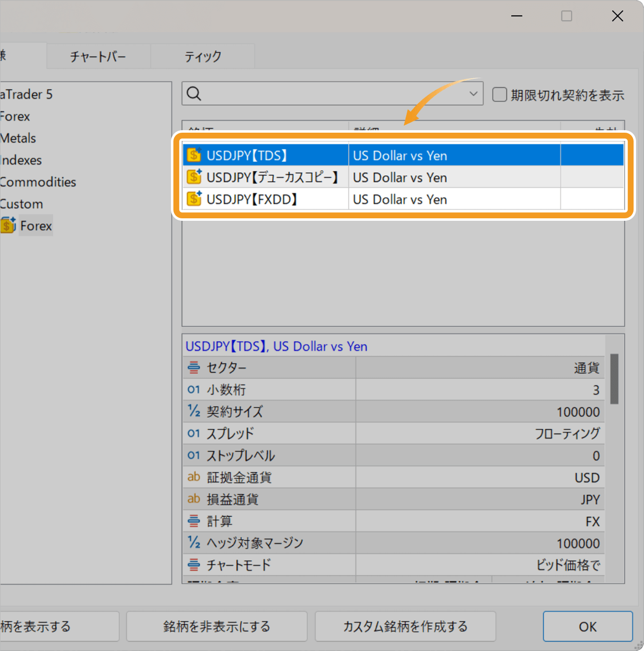Click the custom Forex folder icon
Viewport: 644px width, 651px height.
8,225
